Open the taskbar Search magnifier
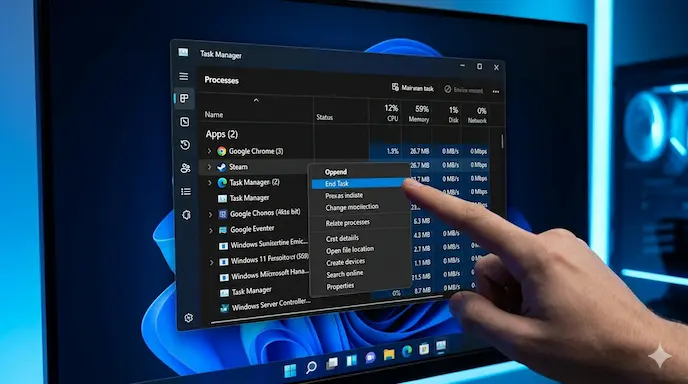This screenshot has width=688, height=384. 311,367
